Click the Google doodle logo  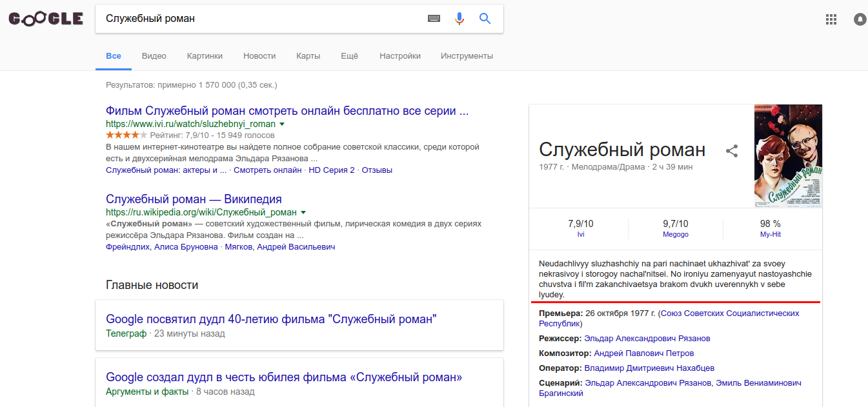click(46, 19)
